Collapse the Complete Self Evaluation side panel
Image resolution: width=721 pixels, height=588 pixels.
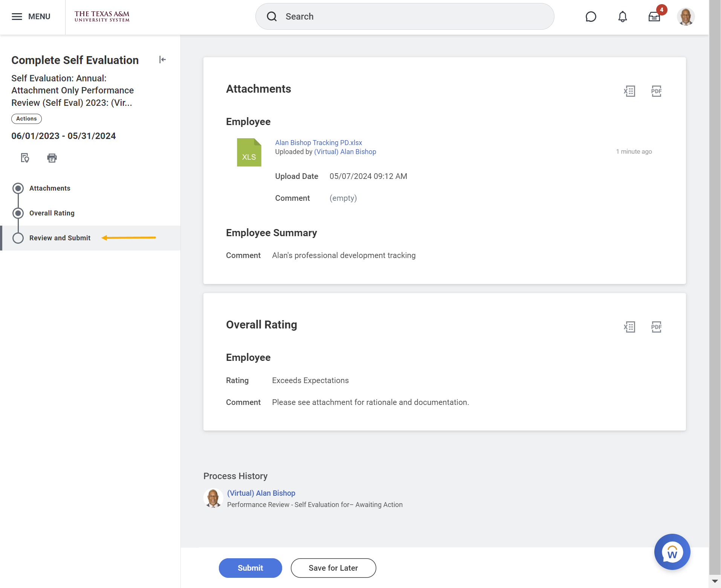pos(162,60)
